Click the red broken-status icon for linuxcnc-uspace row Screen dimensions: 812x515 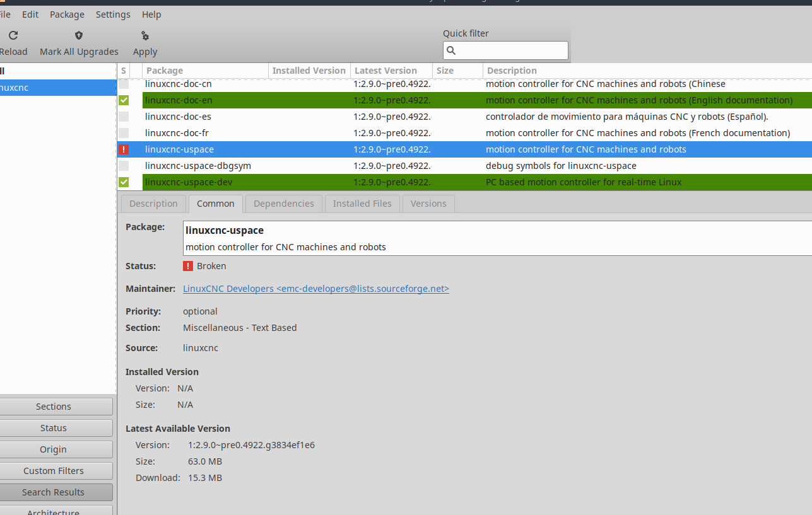(x=124, y=149)
